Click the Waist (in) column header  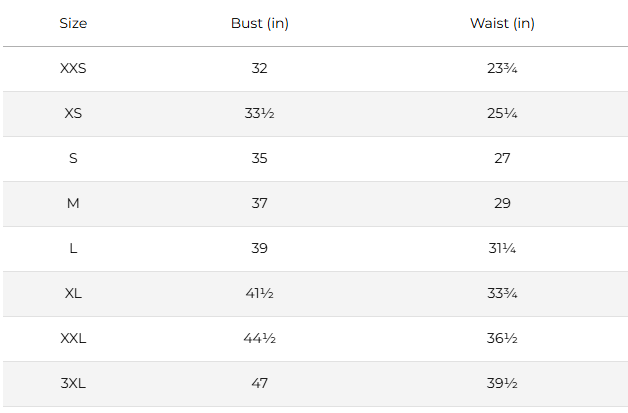pyautogui.click(x=502, y=23)
